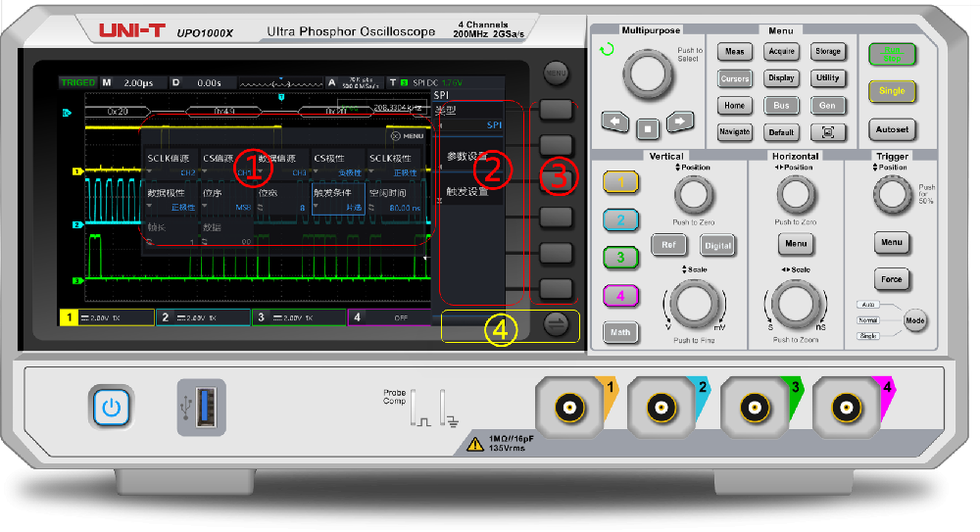Viewport: 980px width, 532px height.
Task: Select 参数设置 in the SPI menu
Action: tap(467, 156)
